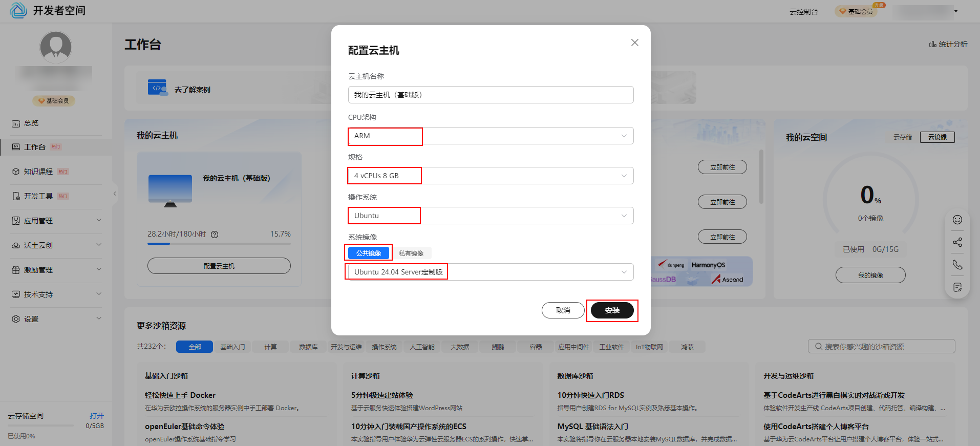Click the 总览 sidebar icon

point(16,123)
